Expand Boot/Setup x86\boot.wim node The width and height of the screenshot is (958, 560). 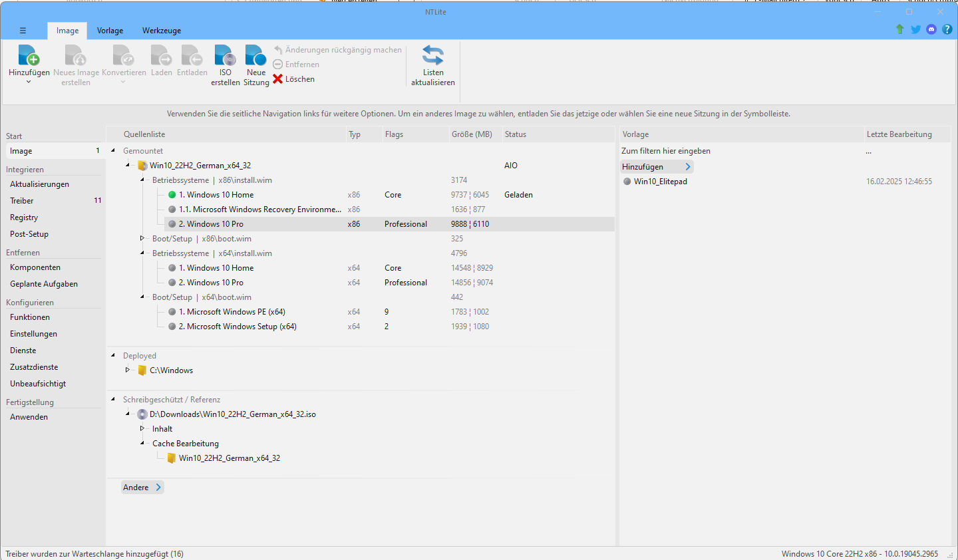coord(142,239)
